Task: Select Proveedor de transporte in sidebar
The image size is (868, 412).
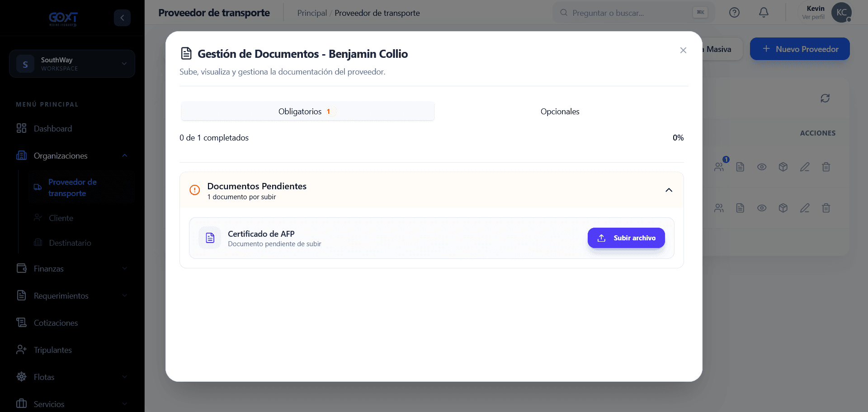Action: pos(81,187)
